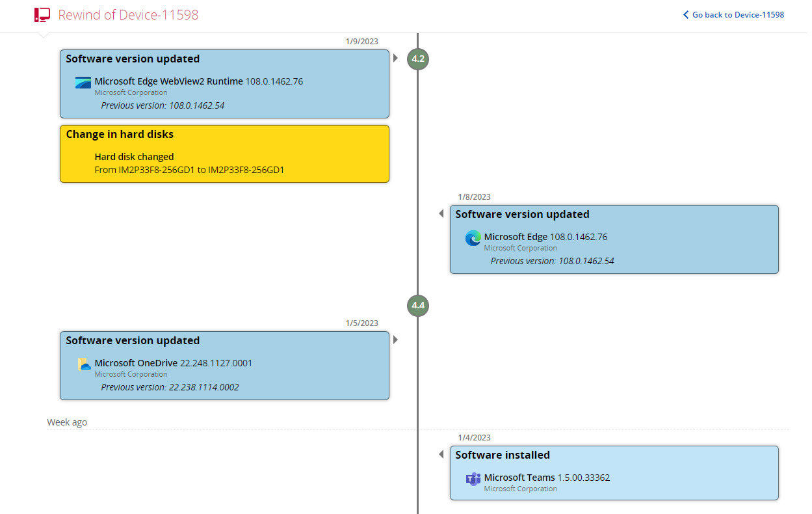Click the Week ago separator label
This screenshot has height=514, width=812.
click(x=67, y=422)
